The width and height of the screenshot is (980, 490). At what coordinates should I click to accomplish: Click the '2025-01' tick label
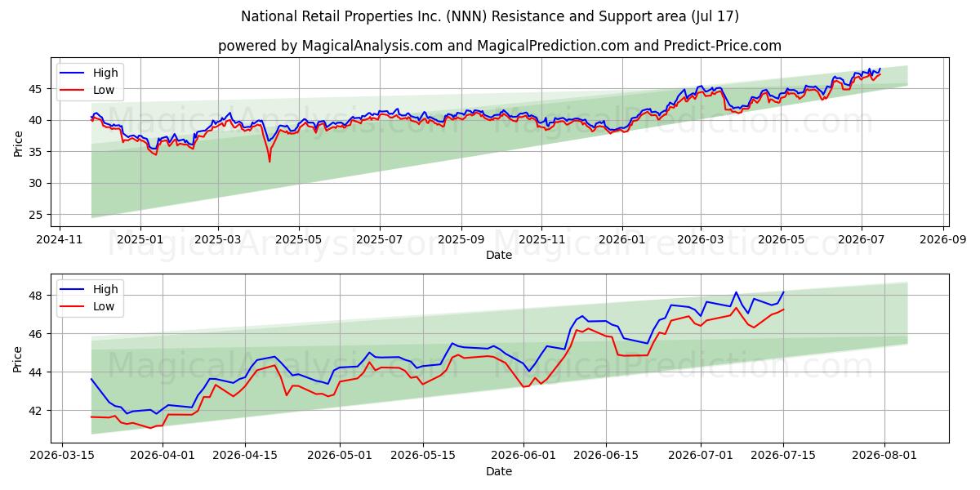tap(140, 239)
